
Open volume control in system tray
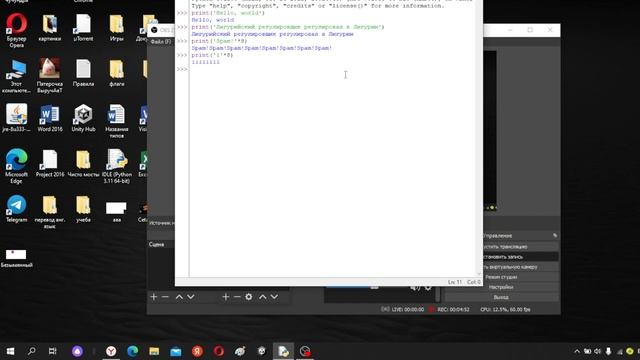[598, 351]
